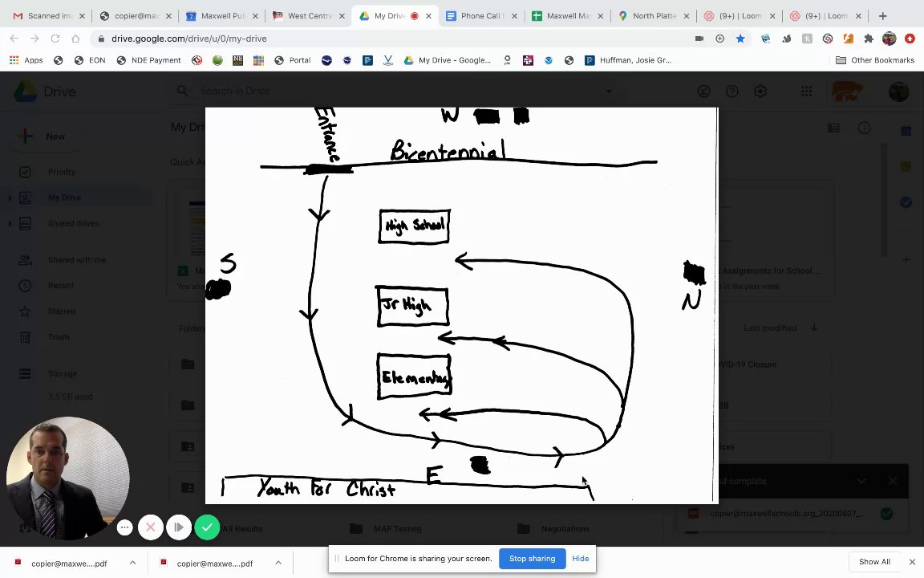
Task: Open Drive settings gear icon
Action: (760, 91)
